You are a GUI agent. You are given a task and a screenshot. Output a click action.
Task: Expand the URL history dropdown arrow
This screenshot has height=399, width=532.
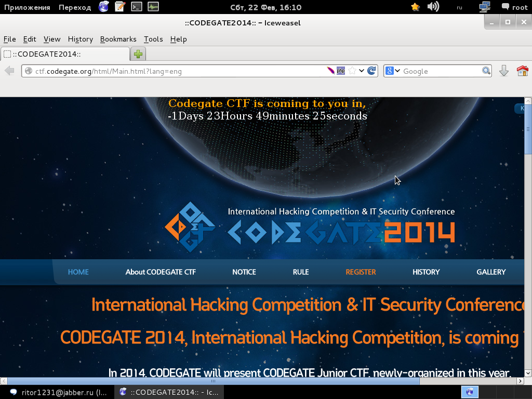[362, 71]
